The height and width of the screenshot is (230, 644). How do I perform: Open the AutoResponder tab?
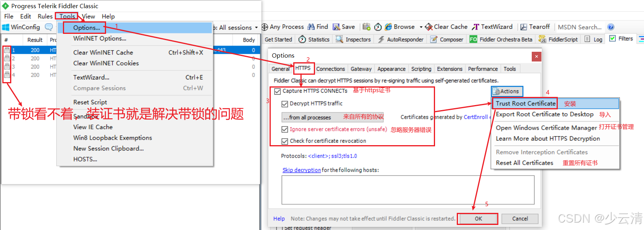tap(401, 39)
